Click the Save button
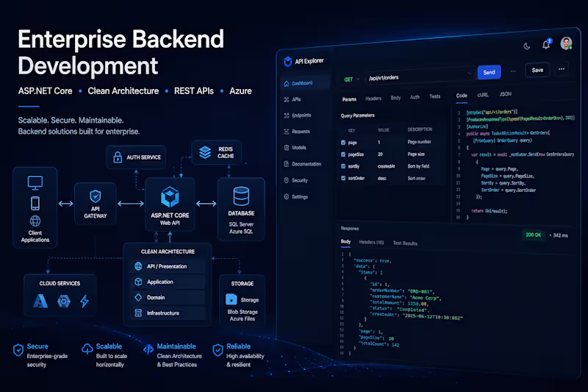The image size is (588, 392). pyautogui.click(x=537, y=70)
